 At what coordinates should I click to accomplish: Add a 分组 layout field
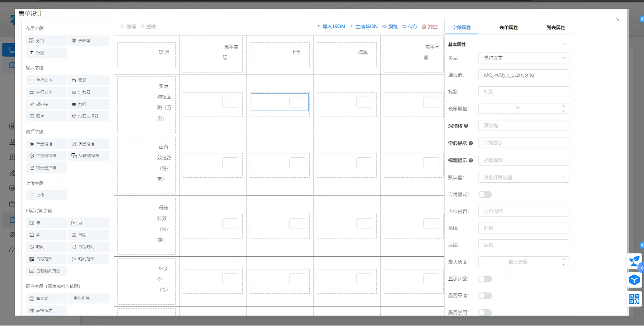(46, 41)
